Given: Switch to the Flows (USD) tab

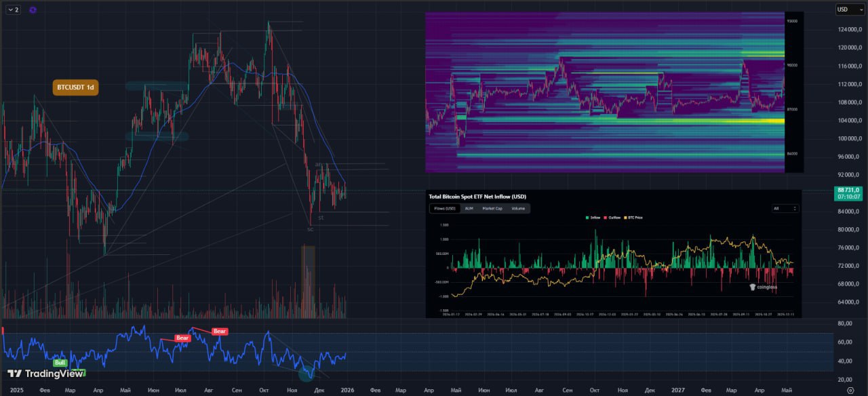Looking at the screenshot, I should point(446,209).
